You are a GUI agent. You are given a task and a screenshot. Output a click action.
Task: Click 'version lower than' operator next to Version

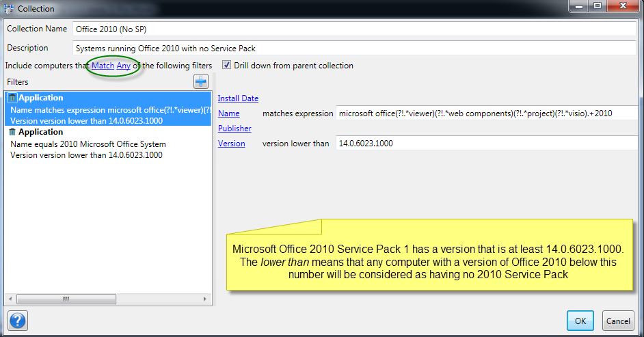coord(296,144)
